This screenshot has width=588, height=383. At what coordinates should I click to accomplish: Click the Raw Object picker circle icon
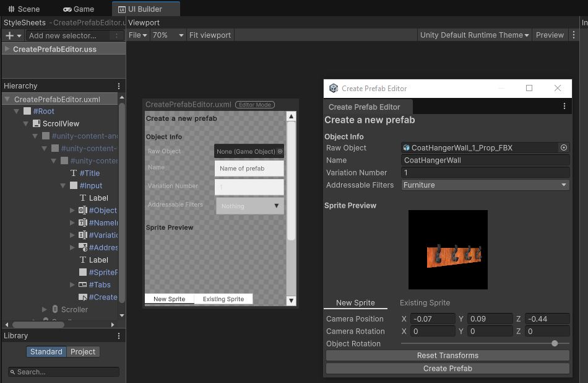click(x=563, y=147)
